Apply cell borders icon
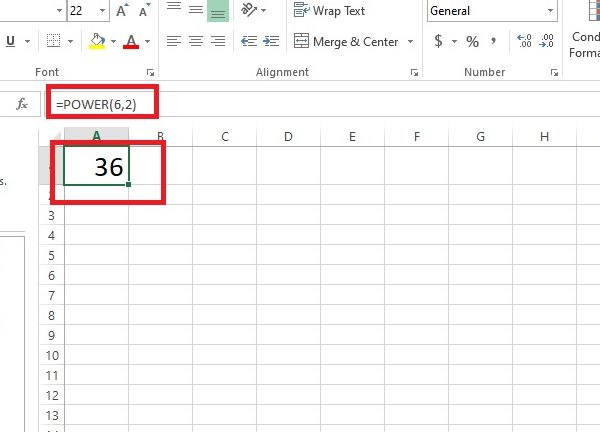 point(54,41)
